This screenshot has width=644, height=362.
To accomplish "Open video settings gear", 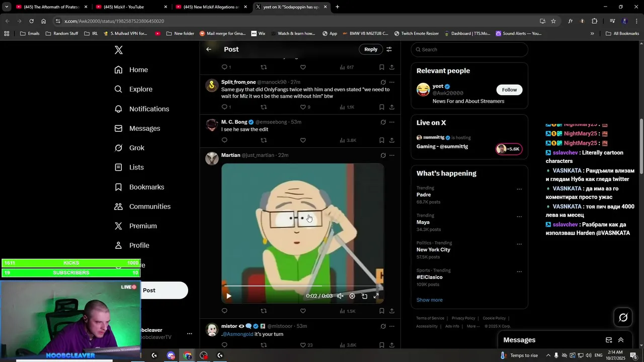I will click(352, 296).
